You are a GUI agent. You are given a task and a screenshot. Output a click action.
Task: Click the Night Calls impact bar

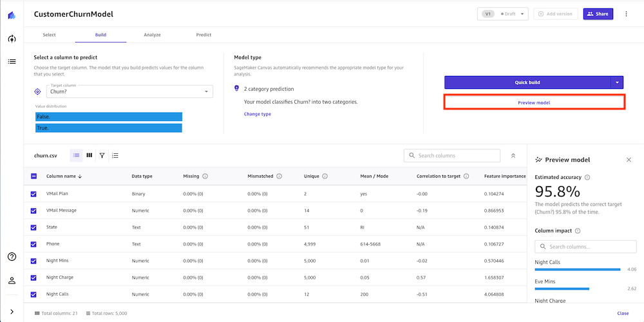(578, 269)
